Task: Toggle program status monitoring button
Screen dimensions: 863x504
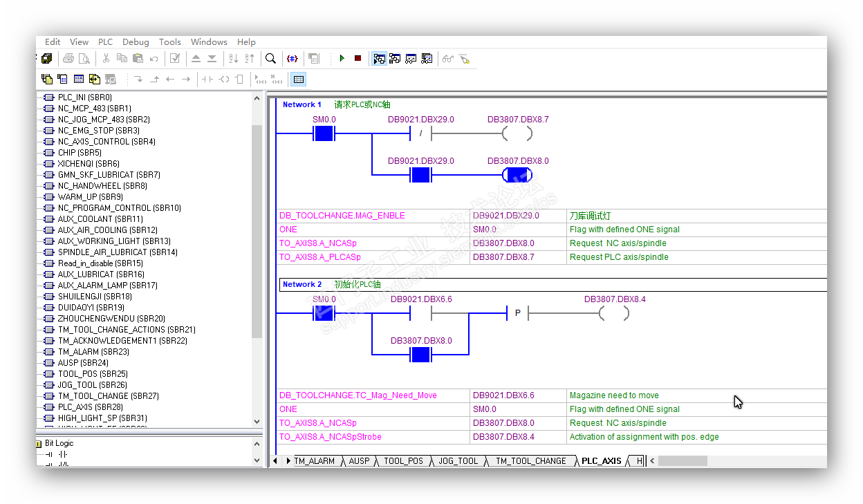Action: 379,59
